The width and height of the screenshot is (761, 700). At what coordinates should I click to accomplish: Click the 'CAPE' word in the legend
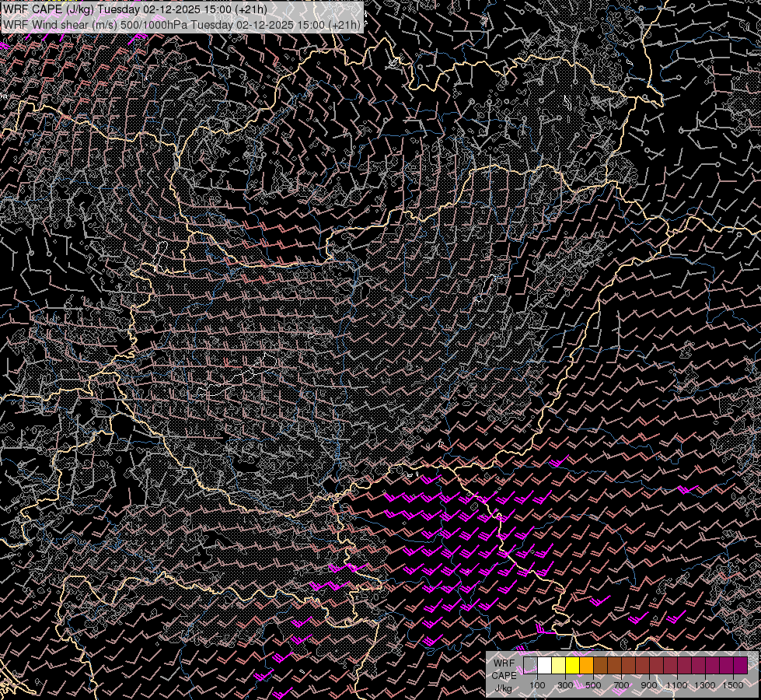click(504, 675)
